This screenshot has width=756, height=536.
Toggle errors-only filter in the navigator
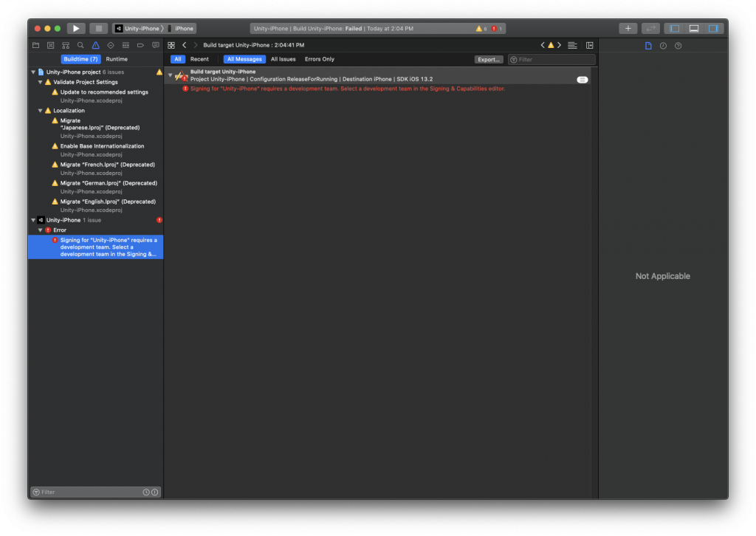[155, 492]
